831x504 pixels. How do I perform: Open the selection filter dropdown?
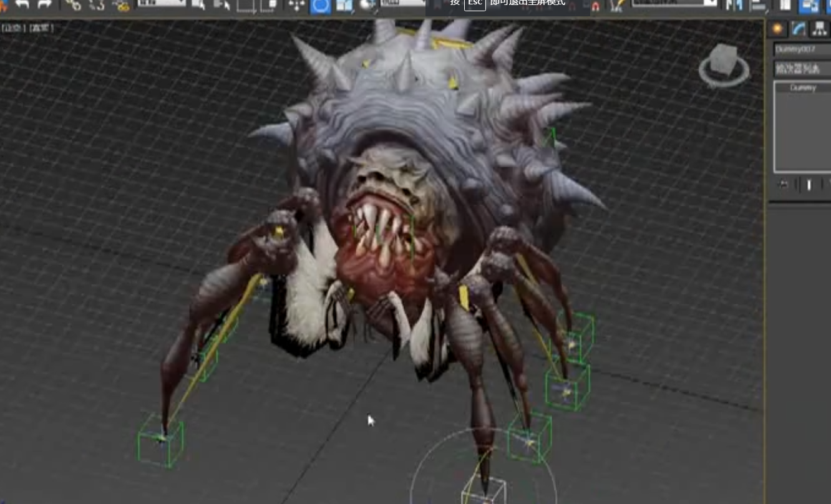(161, 4)
